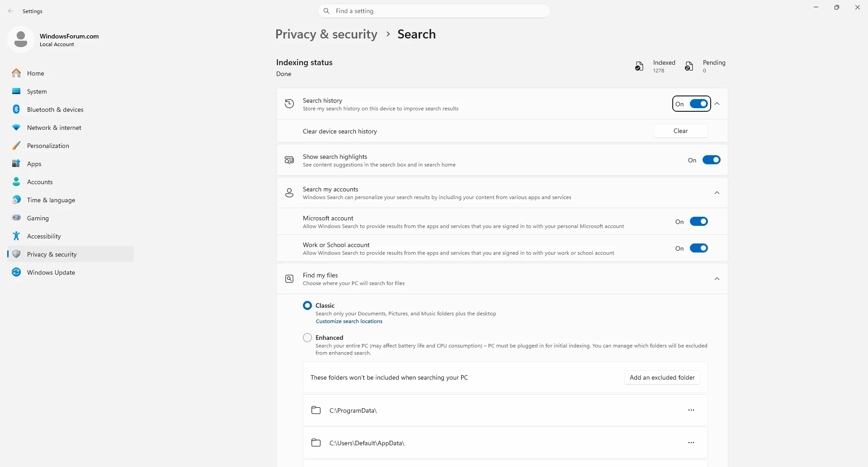Viewport: 868px width, 467px height.
Task: Toggle Work or School account switch
Action: click(698, 248)
